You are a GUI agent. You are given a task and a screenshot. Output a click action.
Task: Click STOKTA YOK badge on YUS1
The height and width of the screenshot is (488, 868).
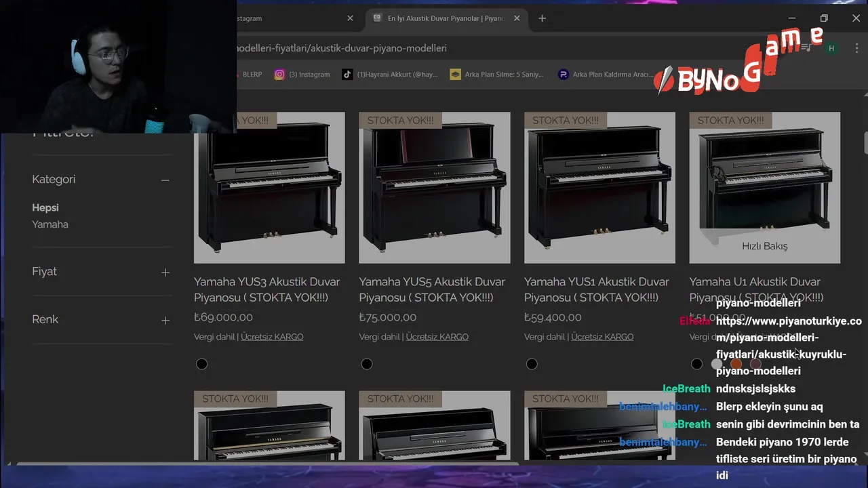coord(566,121)
